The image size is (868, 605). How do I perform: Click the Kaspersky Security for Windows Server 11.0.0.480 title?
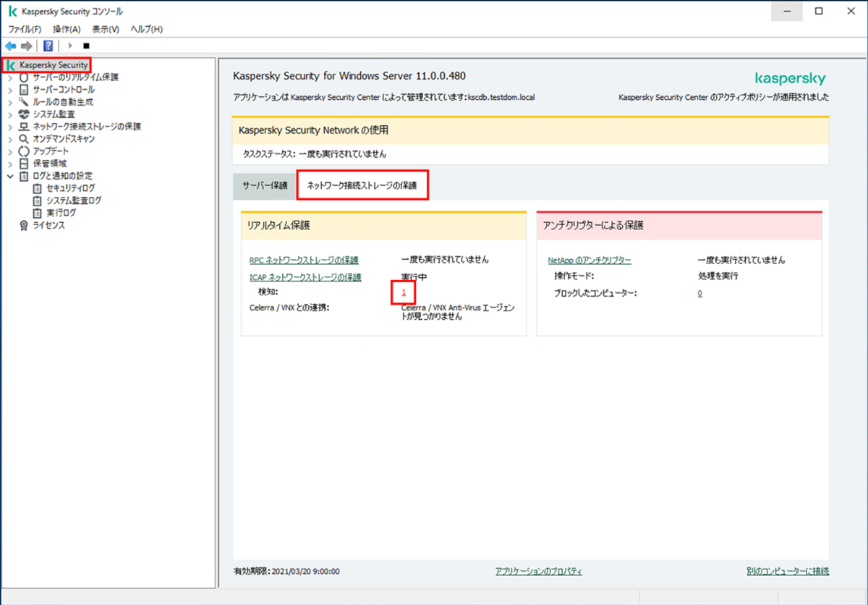coord(349,75)
